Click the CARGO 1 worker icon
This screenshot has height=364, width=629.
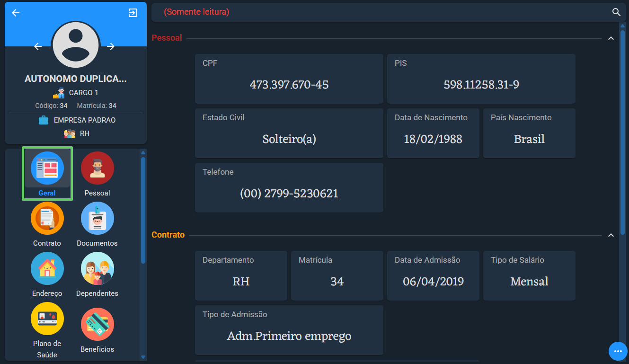tap(59, 93)
